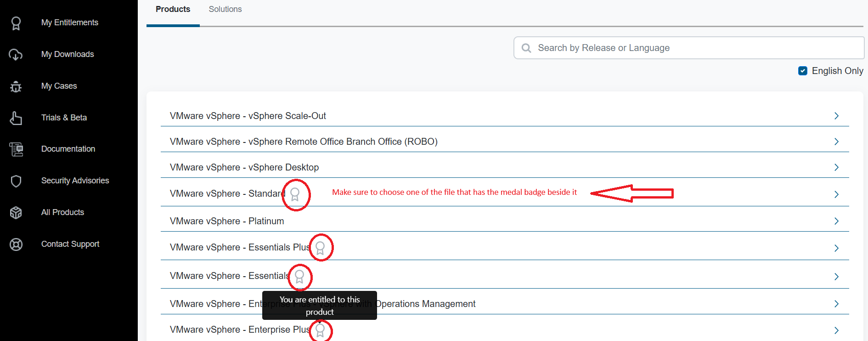
Task: Open VMware vSphere - vSphere Scale-Out
Action: coord(248,116)
